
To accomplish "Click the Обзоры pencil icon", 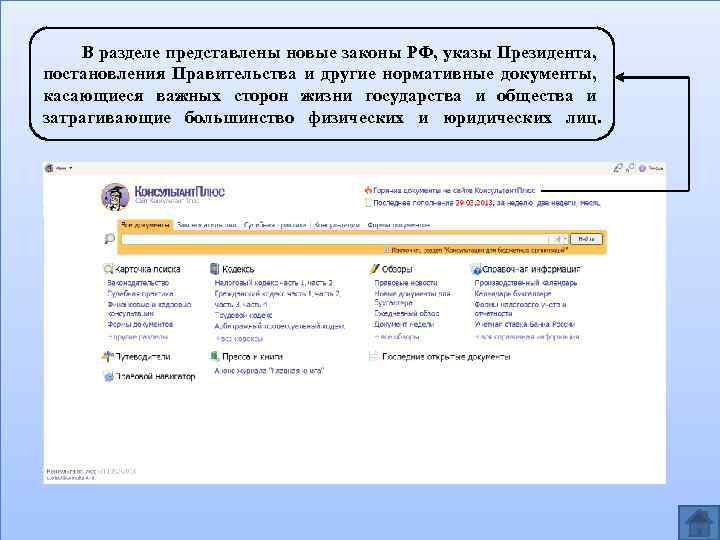I will tap(375, 269).
